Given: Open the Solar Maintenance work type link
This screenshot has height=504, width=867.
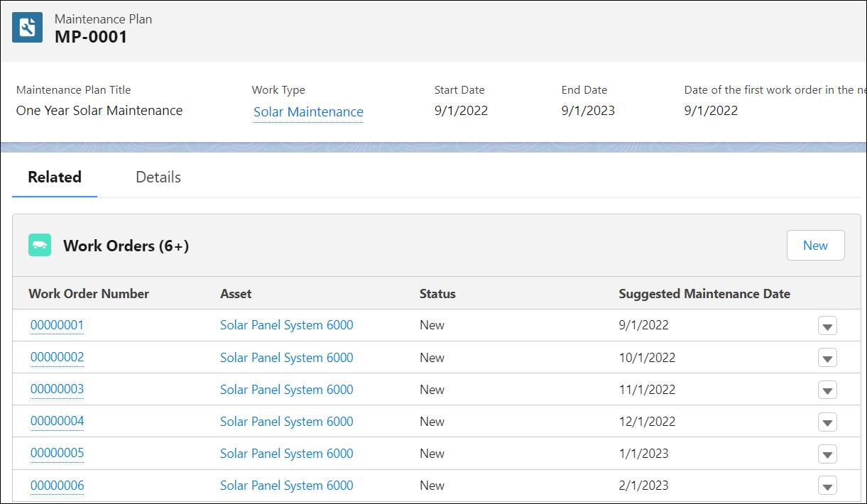Looking at the screenshot, I should [x=308, y=111].
